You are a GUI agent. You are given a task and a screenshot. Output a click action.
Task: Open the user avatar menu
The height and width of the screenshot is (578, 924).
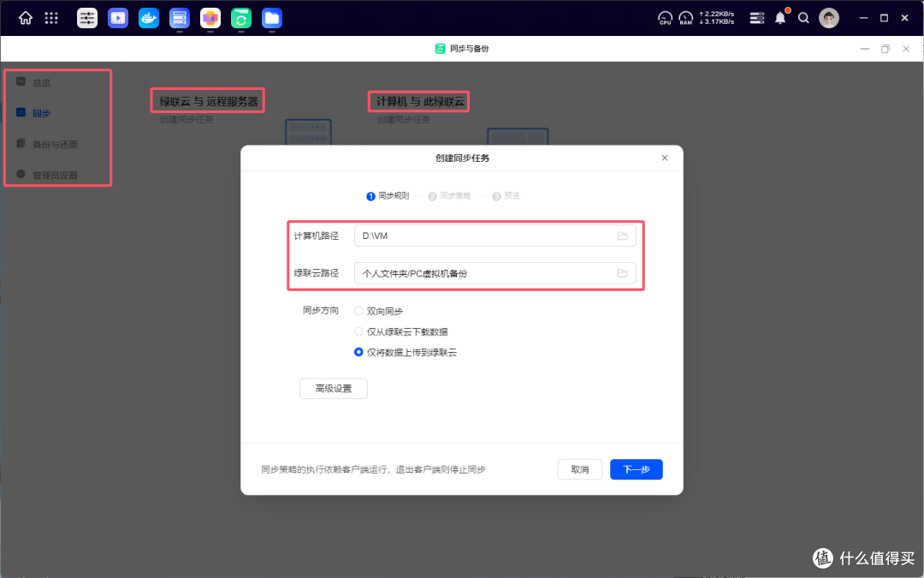click(828, 18)
